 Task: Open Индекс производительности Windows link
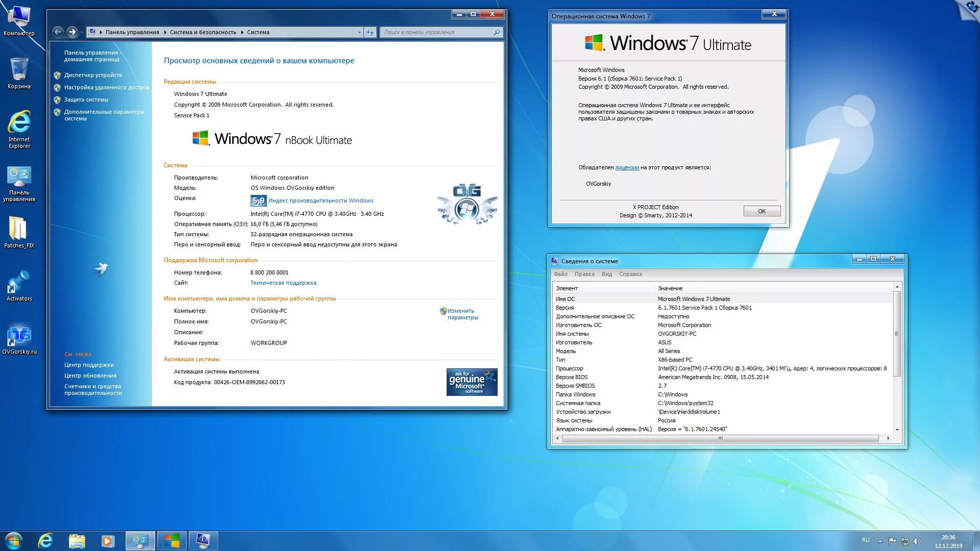[x=321, y=201]
